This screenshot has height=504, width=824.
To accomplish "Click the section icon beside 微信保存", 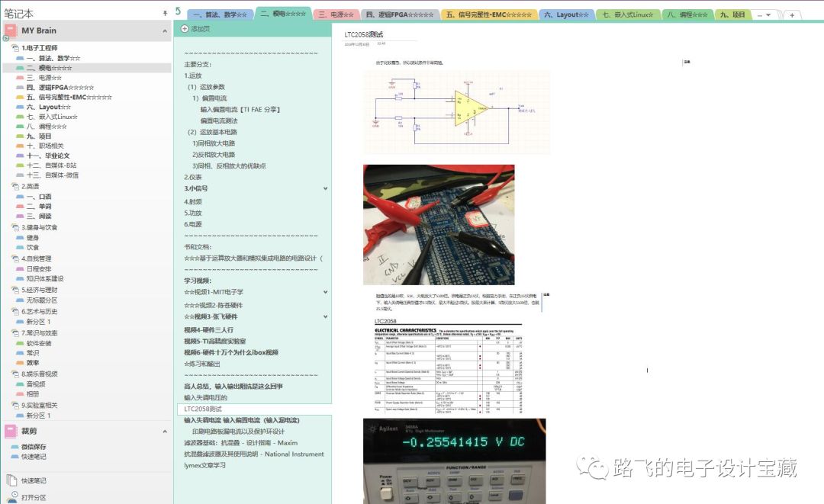I will [x=14, y=446].
